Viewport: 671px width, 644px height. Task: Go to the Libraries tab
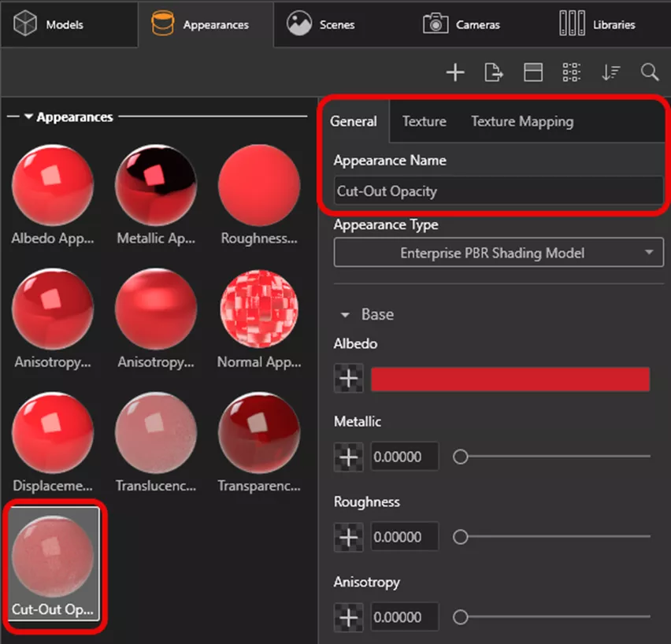597,24
